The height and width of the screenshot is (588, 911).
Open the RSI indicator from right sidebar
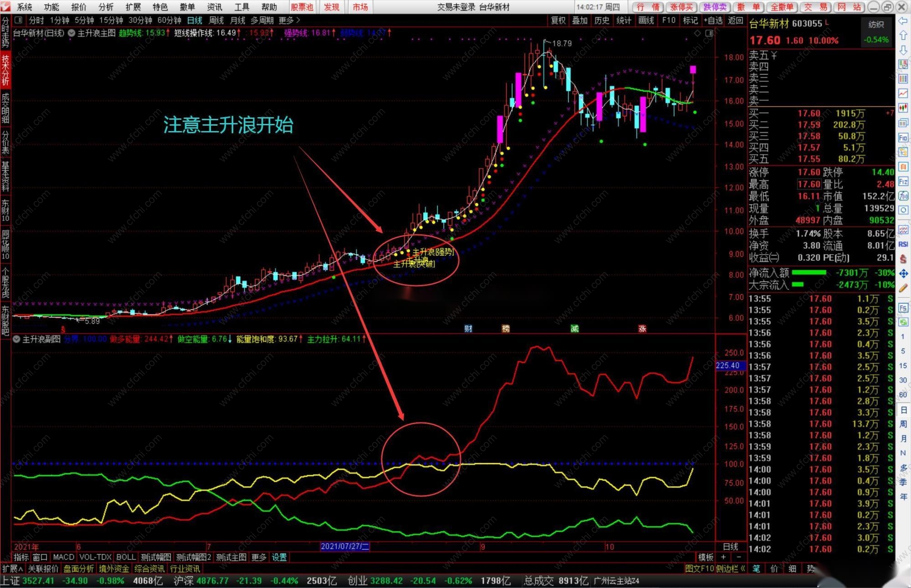[x=903, y=245]
